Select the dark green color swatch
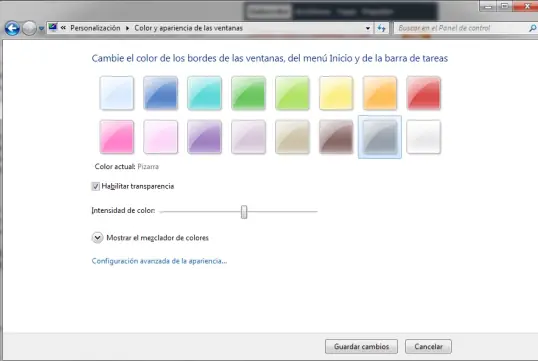The image size is (538, 361). 248,93
